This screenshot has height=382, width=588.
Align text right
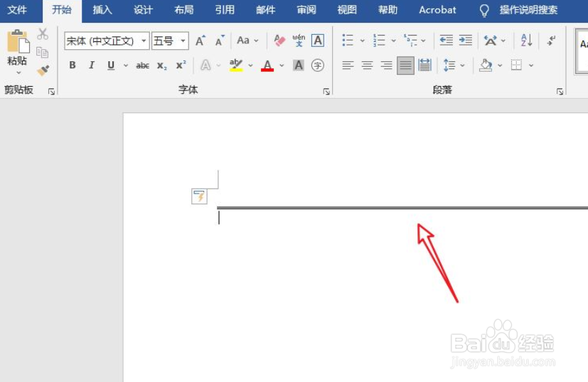pyautogui.click(x=386, y=65)
